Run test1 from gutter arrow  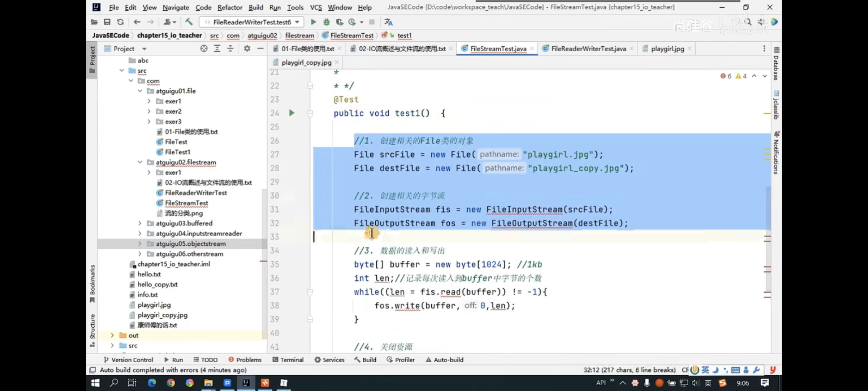click(x=292, y=113)
